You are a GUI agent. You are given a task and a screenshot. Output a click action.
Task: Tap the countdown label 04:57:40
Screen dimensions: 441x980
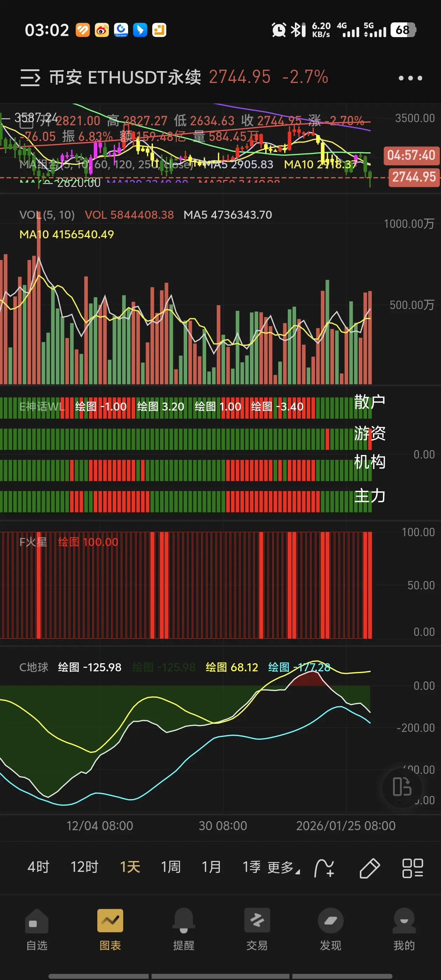point(411,156)
